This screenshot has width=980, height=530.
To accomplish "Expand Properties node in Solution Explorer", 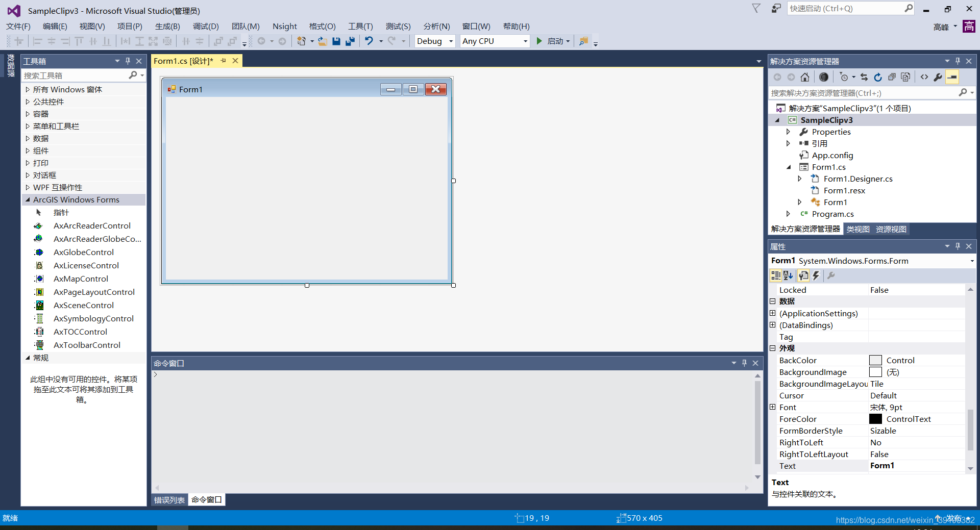I will tap(788, 132).
